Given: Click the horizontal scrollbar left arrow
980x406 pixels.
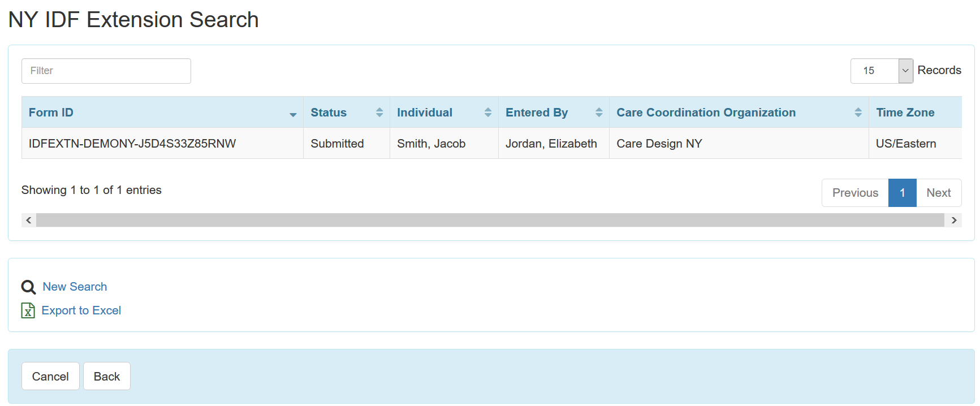Looking at the screenshot, I should click(29, 220).
